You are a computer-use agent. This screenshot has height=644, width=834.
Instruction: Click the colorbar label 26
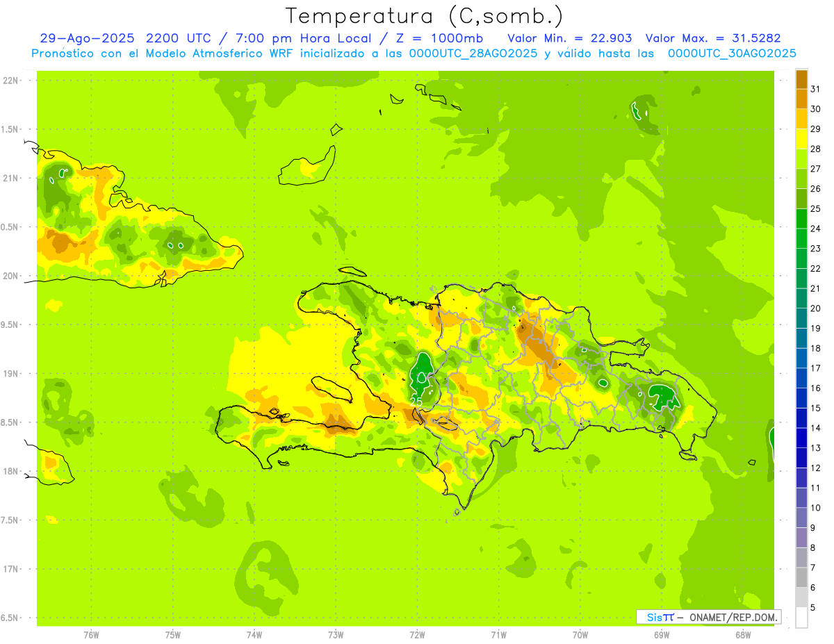point(815,189)
